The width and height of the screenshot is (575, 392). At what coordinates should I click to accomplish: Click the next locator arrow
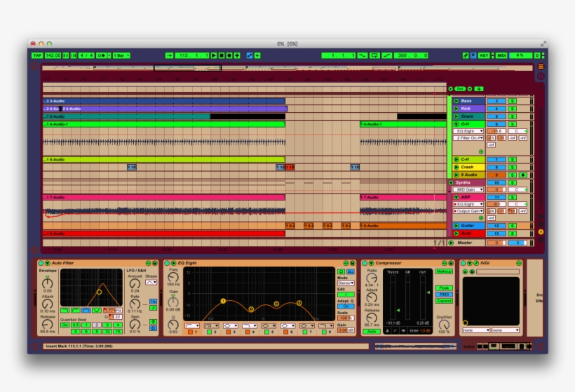click(x=470, y=89)
